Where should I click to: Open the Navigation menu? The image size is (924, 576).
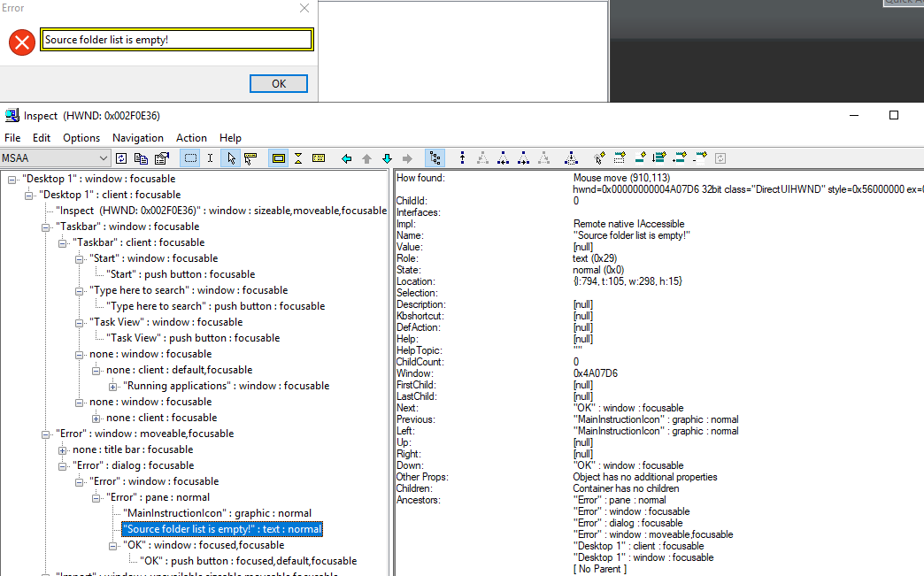tap(138, 137)
